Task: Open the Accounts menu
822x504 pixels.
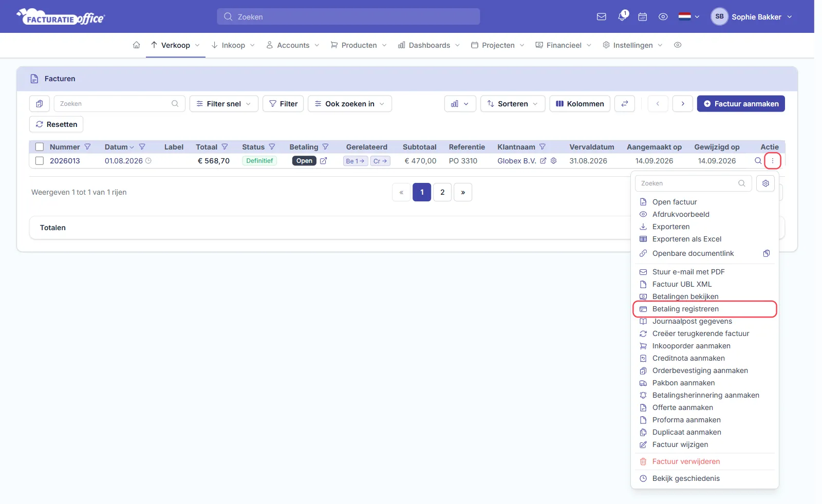Action: pos(293,45)
